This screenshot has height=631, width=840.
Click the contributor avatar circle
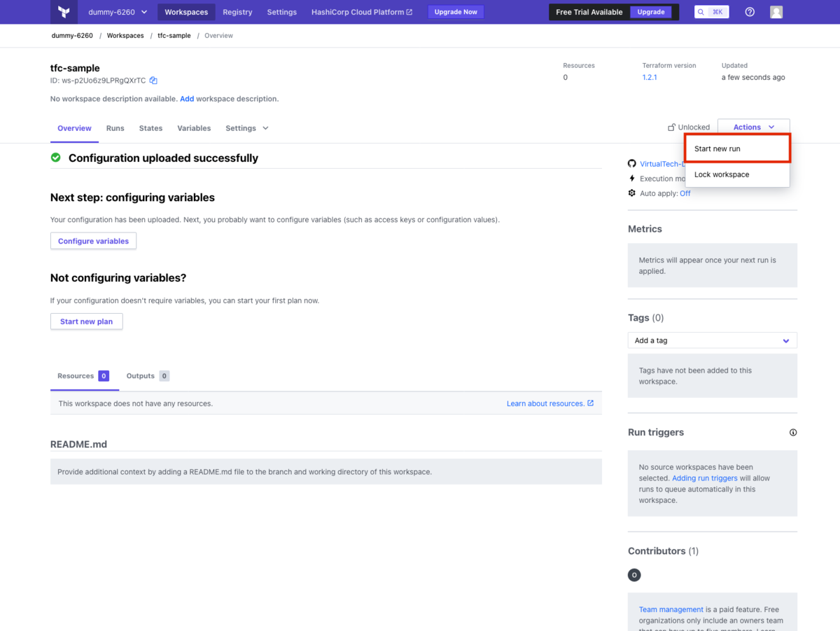(x=634, y=575)
